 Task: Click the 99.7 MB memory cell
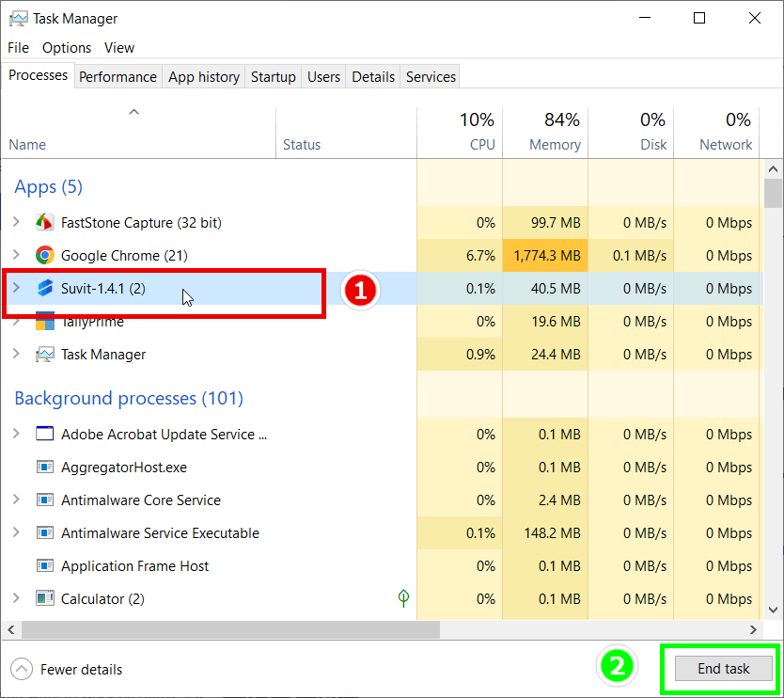point(545,223)
